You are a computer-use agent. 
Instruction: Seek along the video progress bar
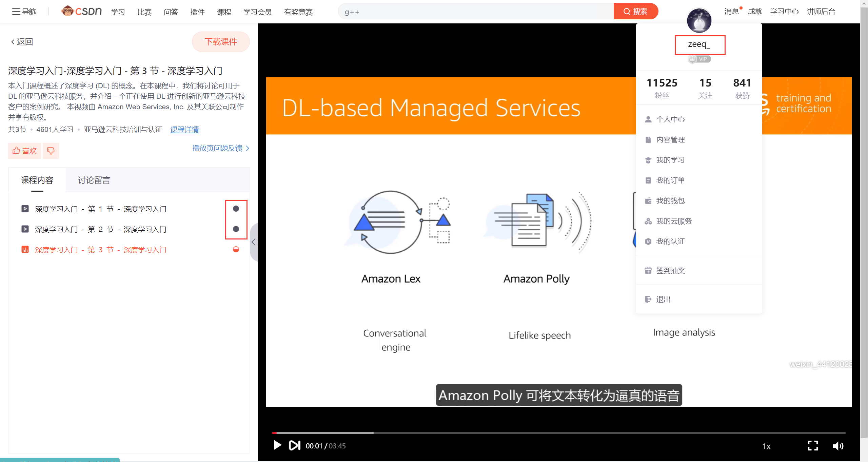(558, 433)
